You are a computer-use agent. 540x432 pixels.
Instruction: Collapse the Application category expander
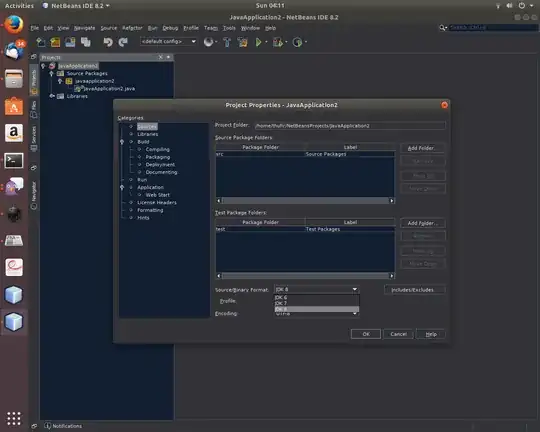pyautogui.click(x=122, y=187)
